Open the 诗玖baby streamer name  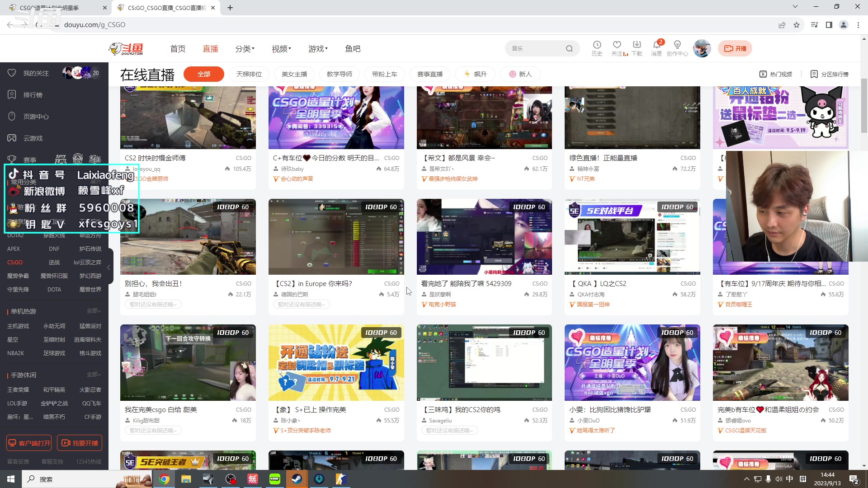(x=292, y=169)
